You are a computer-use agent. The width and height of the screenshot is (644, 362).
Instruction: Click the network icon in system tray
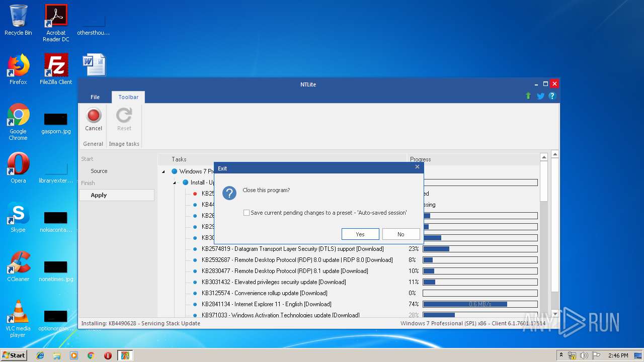572,355
